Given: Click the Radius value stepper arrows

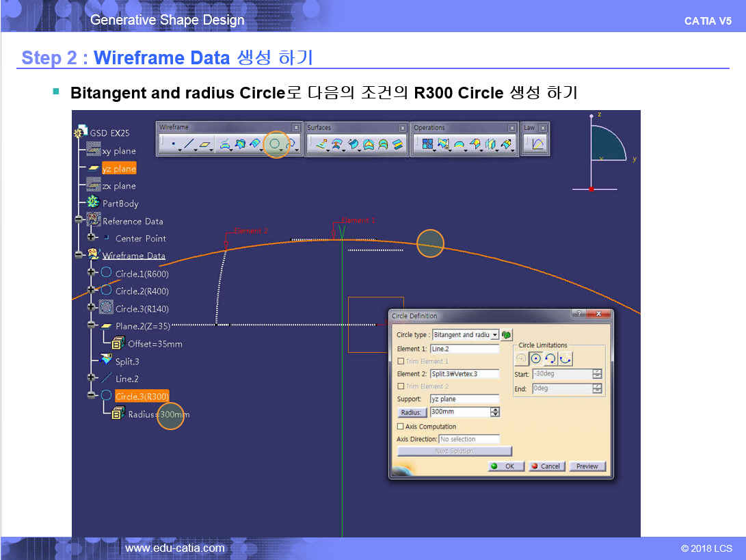Looking at the screenshot, I should tap(495, 412).
